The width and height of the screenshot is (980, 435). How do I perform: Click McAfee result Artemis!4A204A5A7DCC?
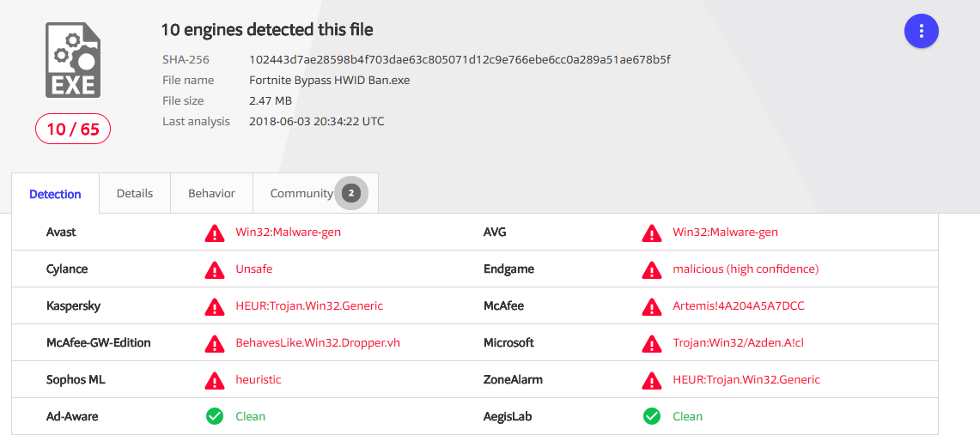click(738, 305)
